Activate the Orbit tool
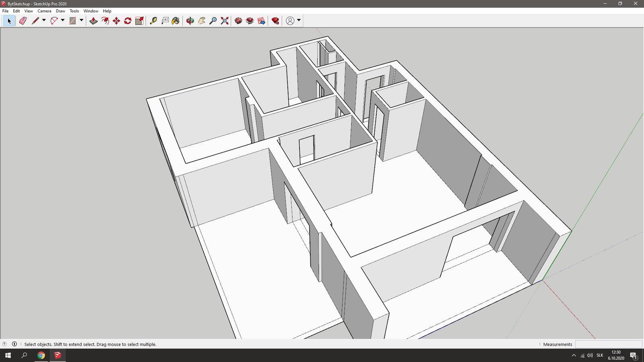Image resolution: width=644 pixels, height=362 pixels. point(190,21)
